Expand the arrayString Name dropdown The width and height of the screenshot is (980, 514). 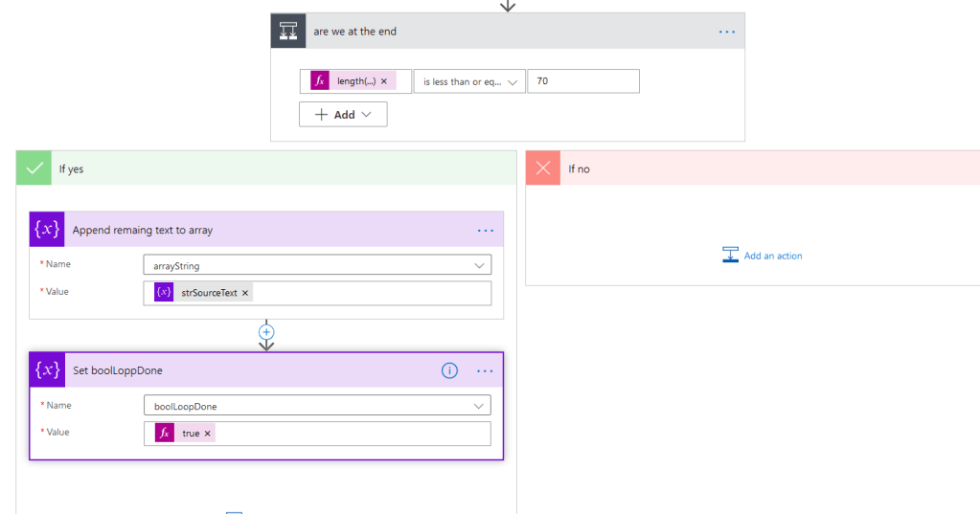tap(479, 265)
